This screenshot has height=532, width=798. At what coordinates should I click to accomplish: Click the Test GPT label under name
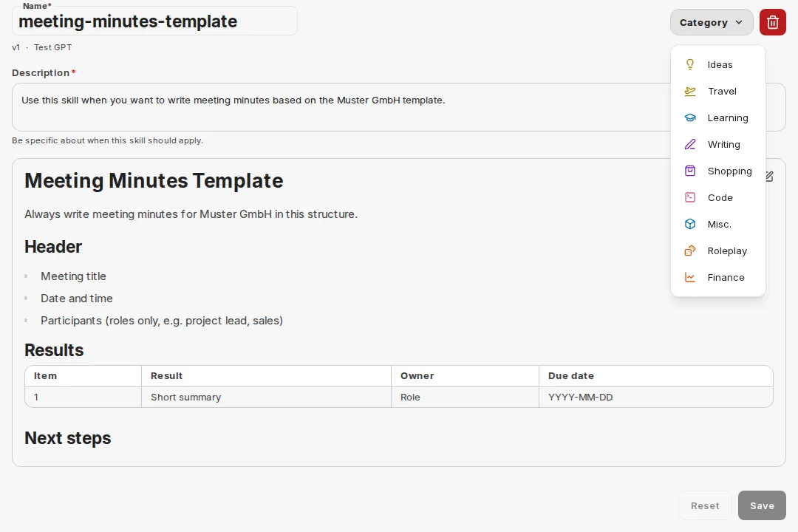(x=53, y=47)
